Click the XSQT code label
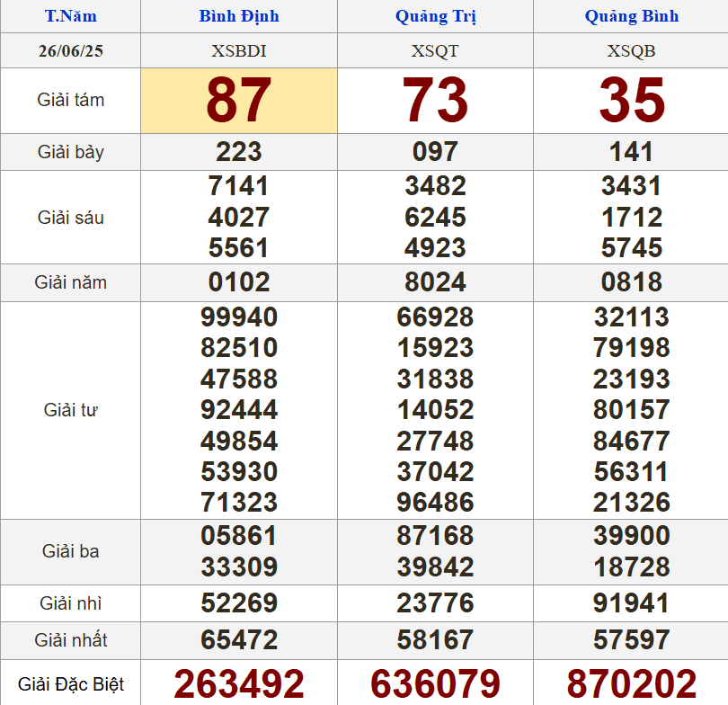Viewport: 728px width, 705px height. pos(435,51)
